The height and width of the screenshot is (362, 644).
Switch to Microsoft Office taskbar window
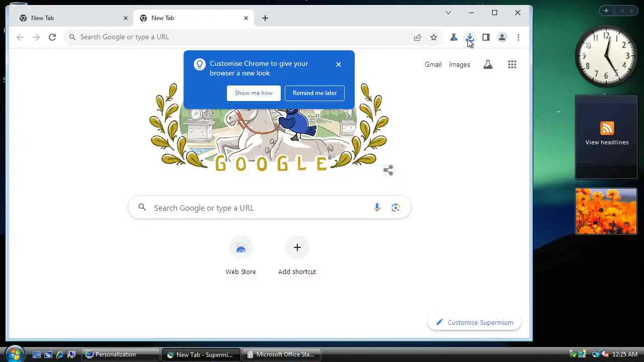pos(282,354)
